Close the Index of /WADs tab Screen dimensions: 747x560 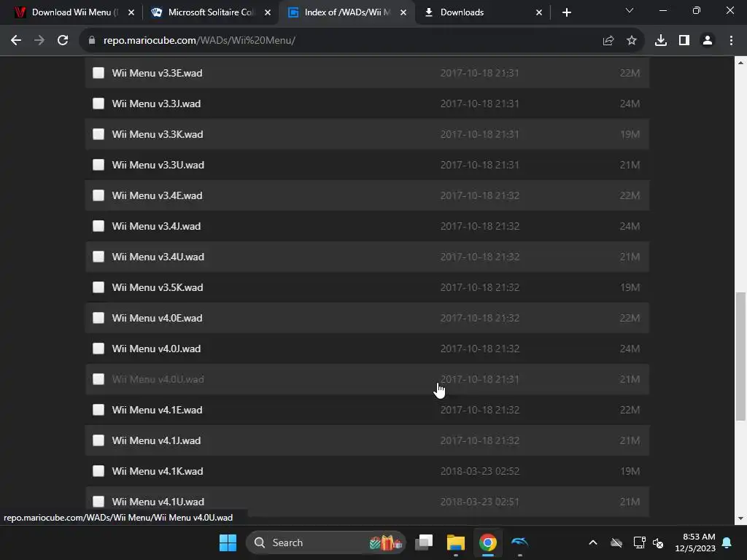tap(403, 12)
